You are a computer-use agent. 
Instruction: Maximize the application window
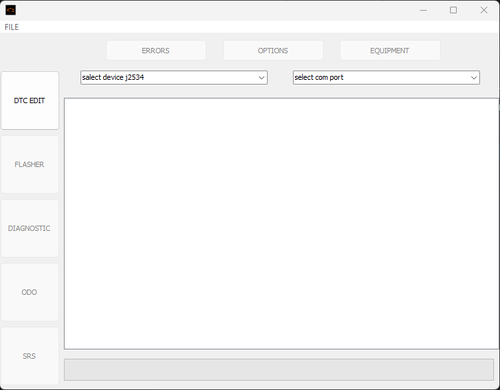click(453, 10)
